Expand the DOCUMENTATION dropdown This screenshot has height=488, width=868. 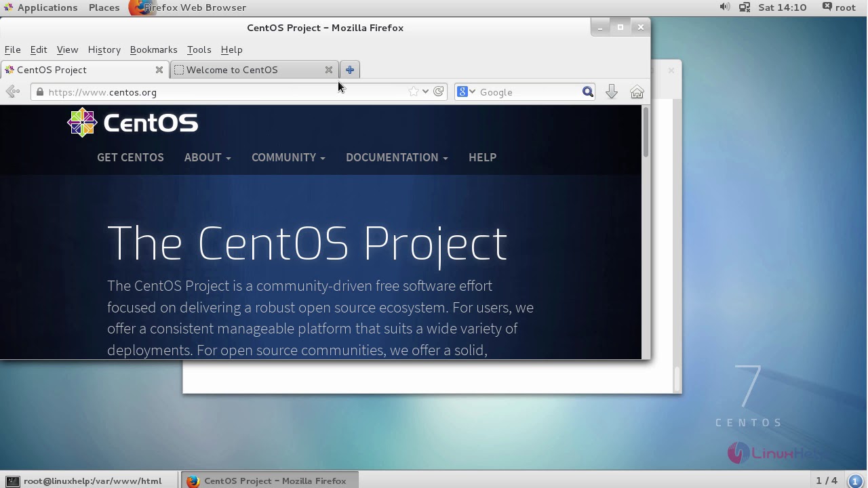[x=397, y=157]
